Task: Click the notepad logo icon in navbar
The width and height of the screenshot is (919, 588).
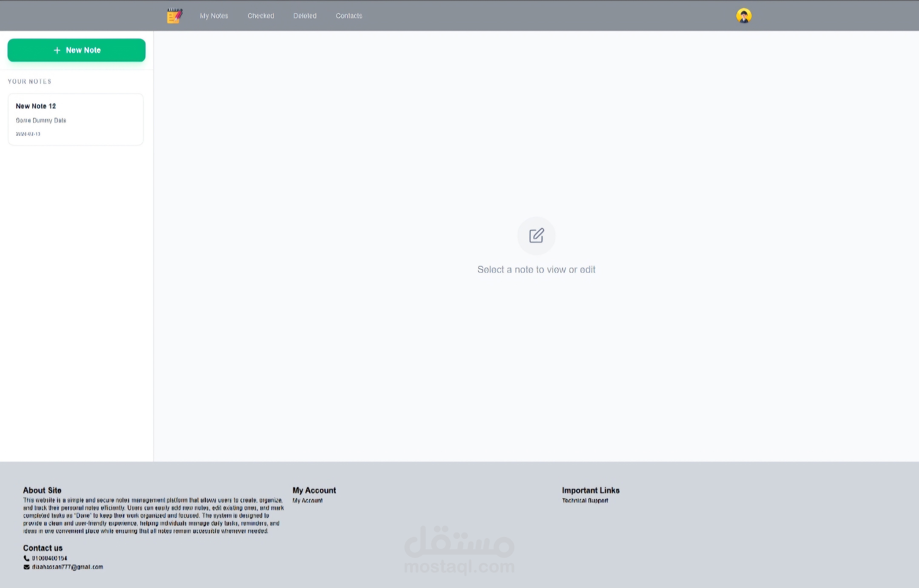Action: (175, 16)
